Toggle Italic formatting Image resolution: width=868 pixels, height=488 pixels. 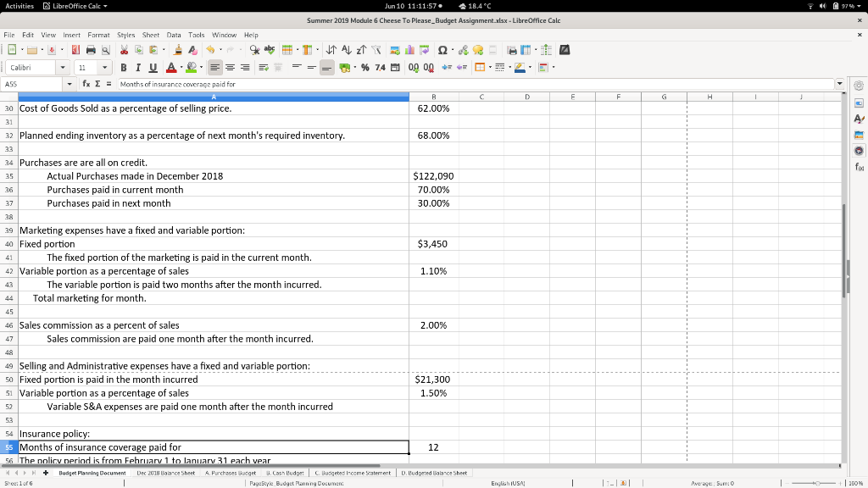[138, 68]
